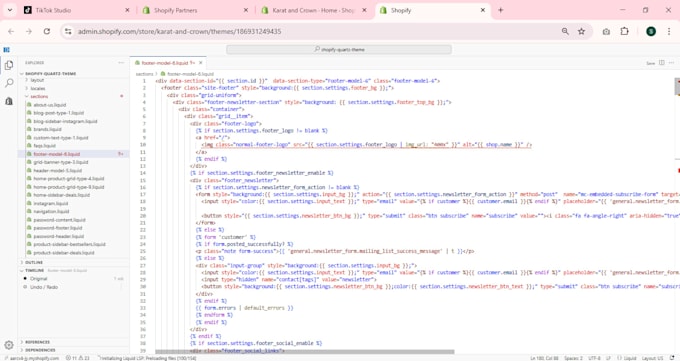
Task: Switch to the TikTok Studio tab
Action: tap(76, 10)
